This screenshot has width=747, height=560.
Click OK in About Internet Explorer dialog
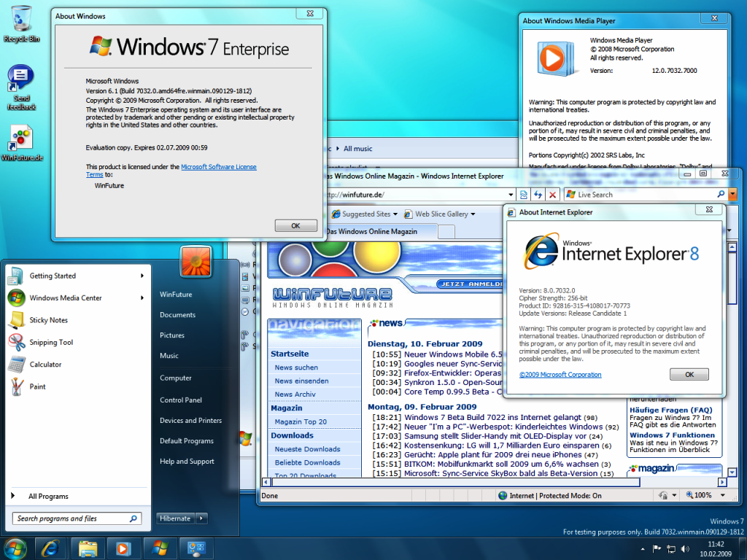coord(689,374)
